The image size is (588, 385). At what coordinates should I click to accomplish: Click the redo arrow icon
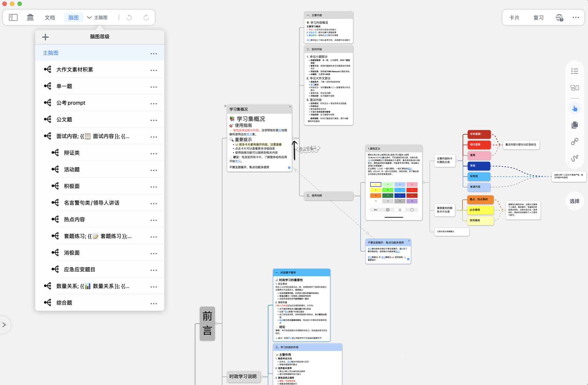(x=146, y=17)
